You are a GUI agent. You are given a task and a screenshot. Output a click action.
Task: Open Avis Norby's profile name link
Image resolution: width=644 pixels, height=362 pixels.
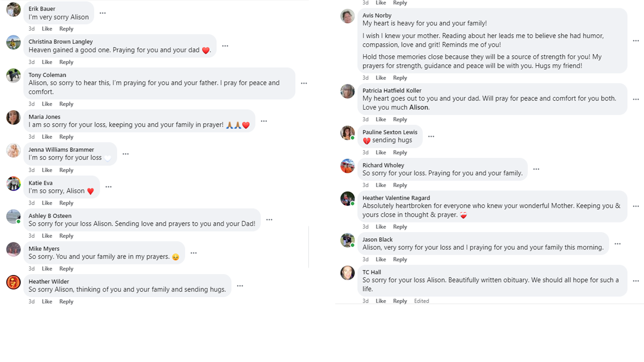pos(377,16)
